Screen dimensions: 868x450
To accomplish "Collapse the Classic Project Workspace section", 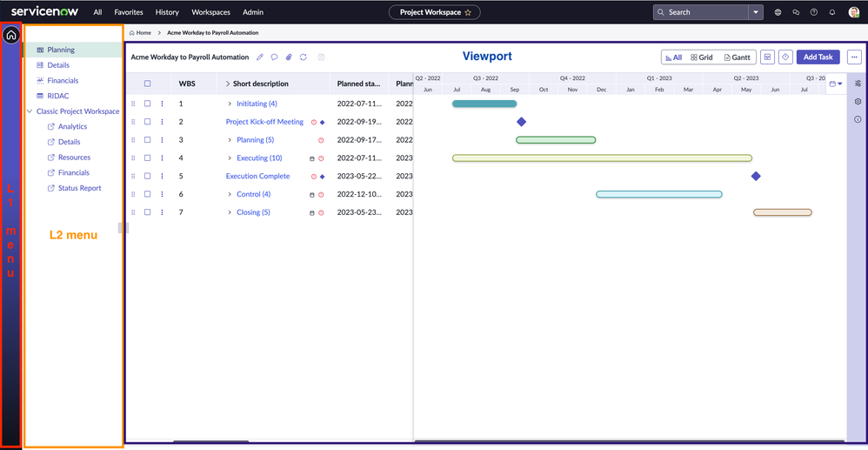I will tap(30, 111).
